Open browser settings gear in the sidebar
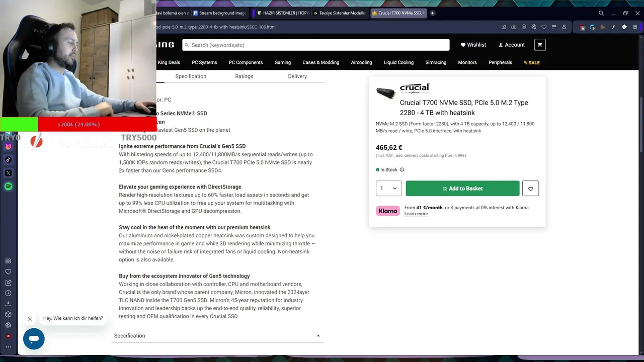 [x=8, y=325]
